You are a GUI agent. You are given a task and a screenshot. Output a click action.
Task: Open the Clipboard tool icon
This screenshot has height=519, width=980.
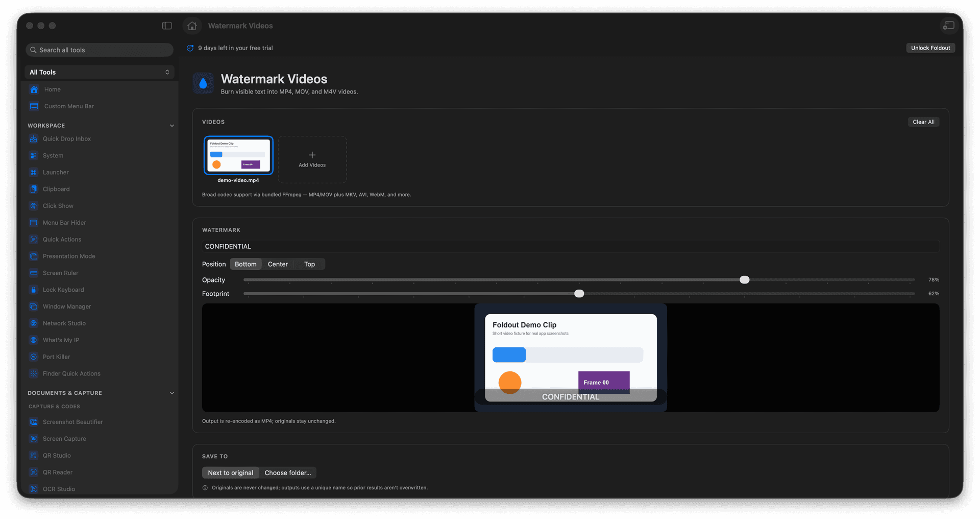[x=34, y=189]
